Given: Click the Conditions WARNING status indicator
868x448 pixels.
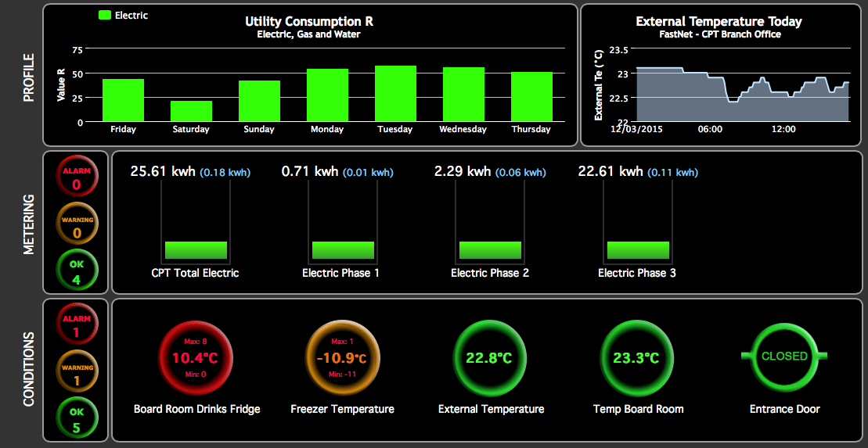Looking at the screenshot, I should pyautogui.click(x=77, y=373).
